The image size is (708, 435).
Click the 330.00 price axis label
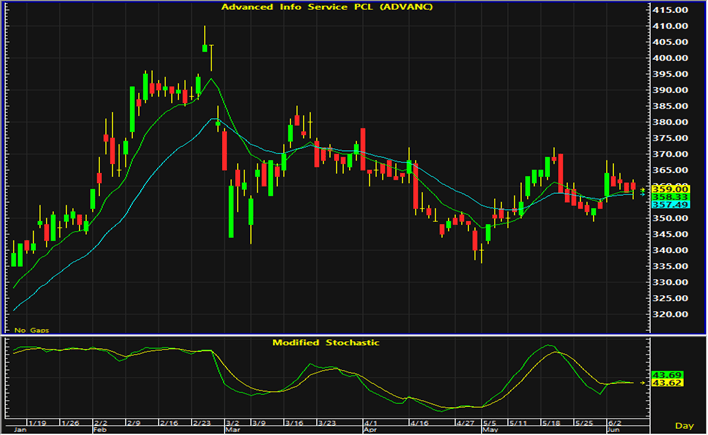pos(670,282)
